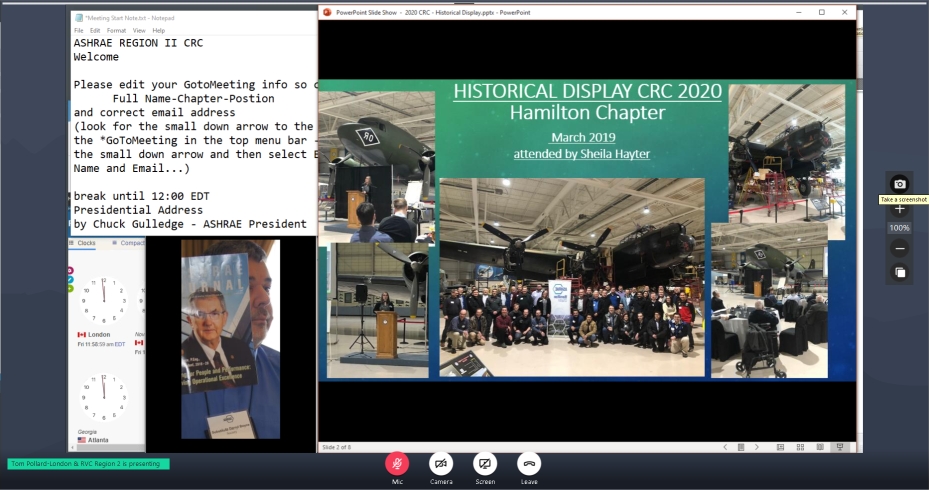Open the File menu in Notepad
This screenshot has width=929, height=490.
[79, 30]
